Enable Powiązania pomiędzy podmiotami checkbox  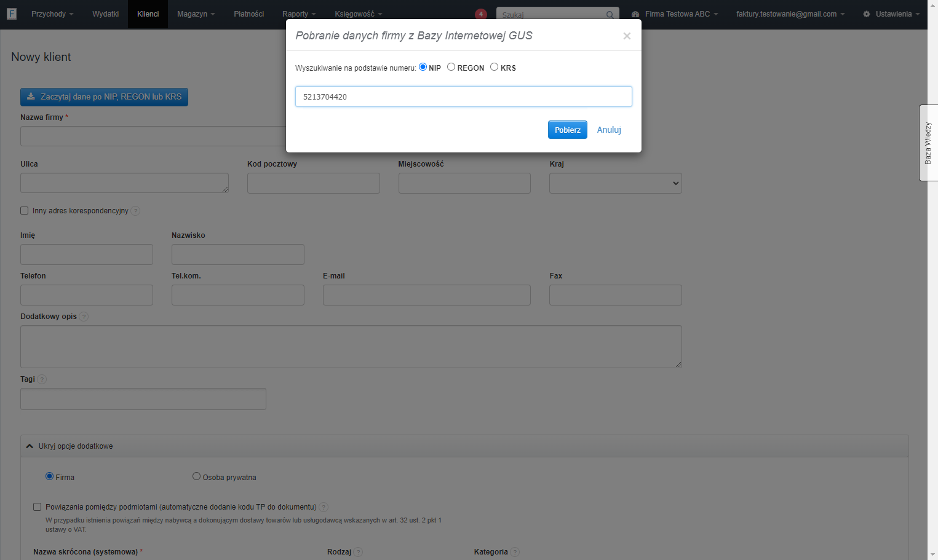(38, 507)
